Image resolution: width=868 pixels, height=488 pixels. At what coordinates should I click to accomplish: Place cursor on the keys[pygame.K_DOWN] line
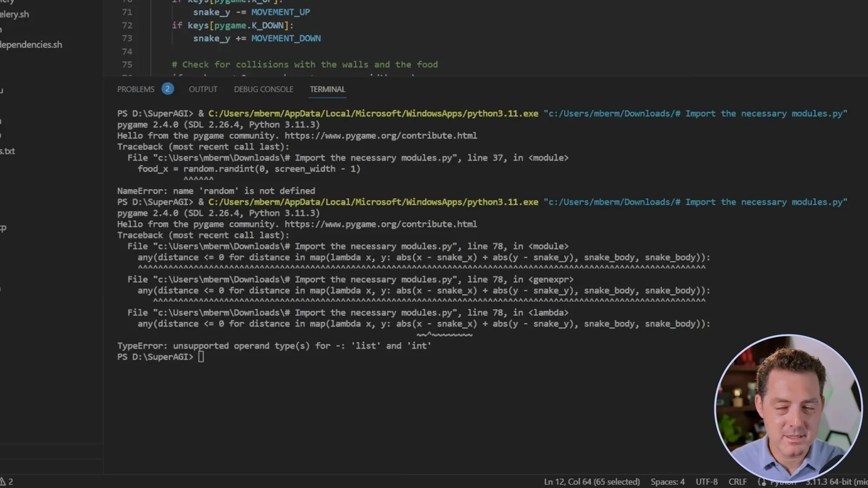233,25
